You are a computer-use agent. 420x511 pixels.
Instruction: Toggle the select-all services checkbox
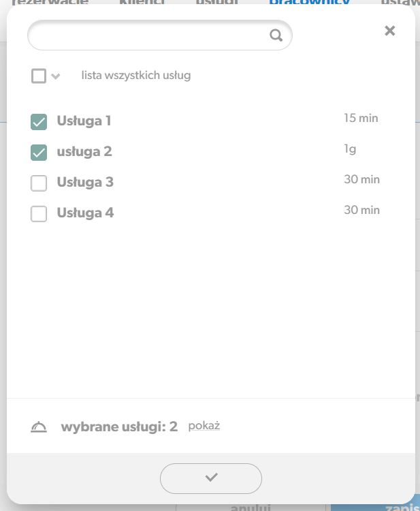click(x=39, y=76)
